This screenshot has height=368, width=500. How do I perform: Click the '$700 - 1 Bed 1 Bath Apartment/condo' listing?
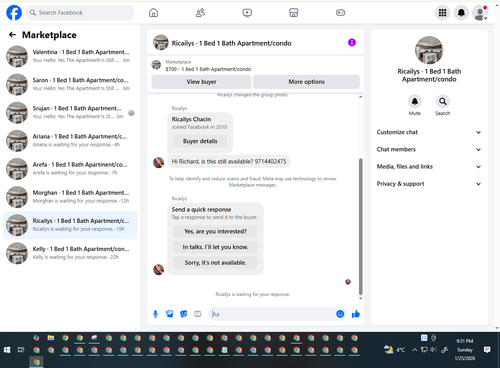[208, 69]
